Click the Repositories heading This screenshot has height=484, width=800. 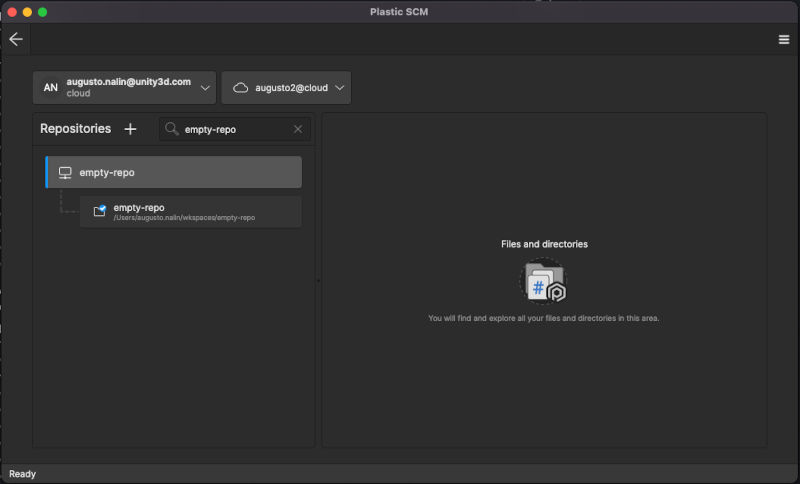[76, 129]
